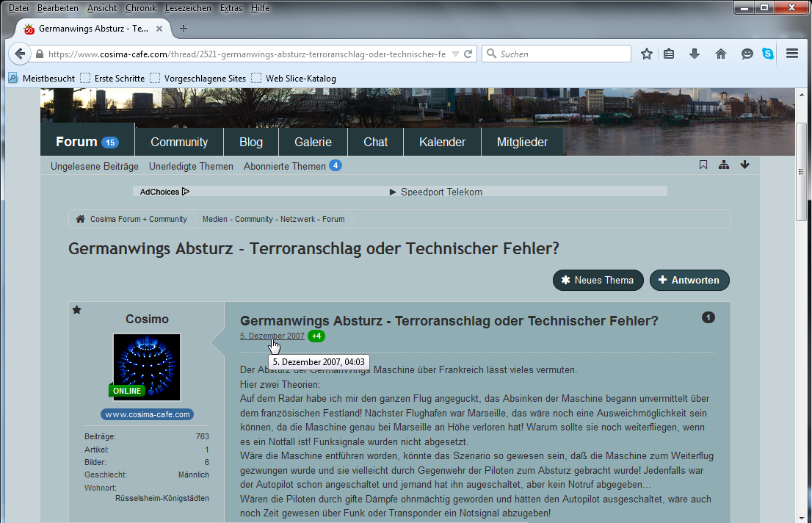
Task: Click the Skype icon in the toolbar
Action: pos(768,54)
